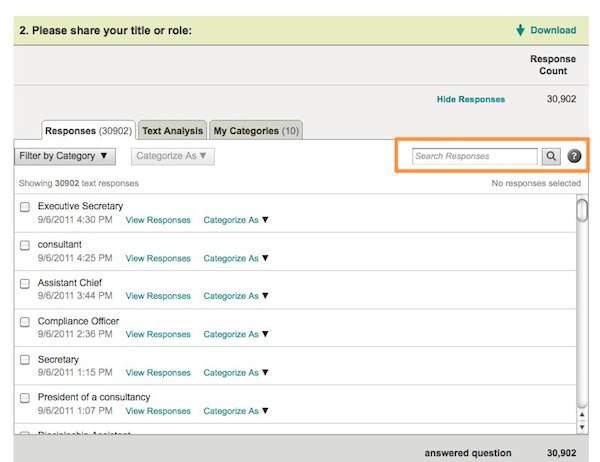This screenshot has width=600, height=462.
Task: Open Categorize As for Assistant Chief
Action: 236,296
